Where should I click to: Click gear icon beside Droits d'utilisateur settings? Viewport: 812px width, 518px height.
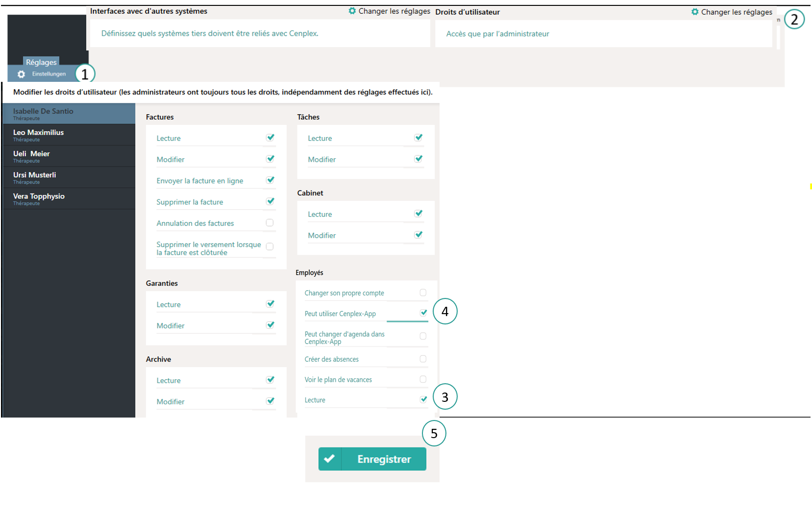click(x=694, y=12)
